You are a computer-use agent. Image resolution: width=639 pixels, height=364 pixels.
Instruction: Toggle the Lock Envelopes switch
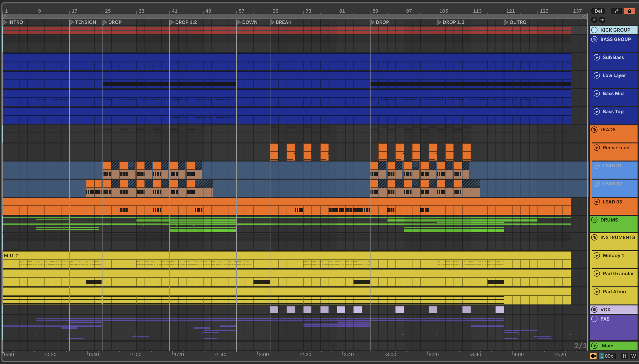[629, 11]
